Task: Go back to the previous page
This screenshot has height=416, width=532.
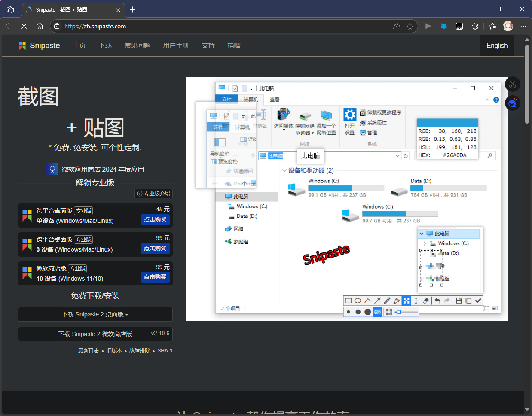Action: point(9,26)
